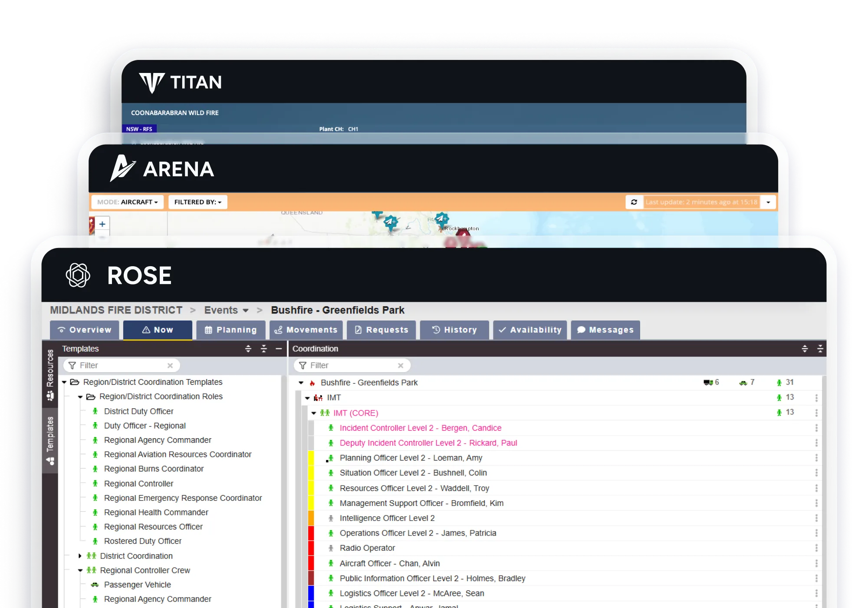Open the MODE: AIRCRAFT dropdown
This screenshot has height=608, width=868.
(x=127, y=202)
